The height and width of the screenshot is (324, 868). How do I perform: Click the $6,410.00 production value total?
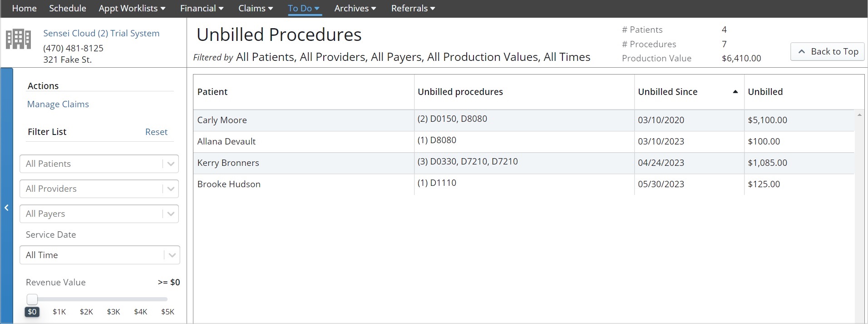click(x=741, y=58)
